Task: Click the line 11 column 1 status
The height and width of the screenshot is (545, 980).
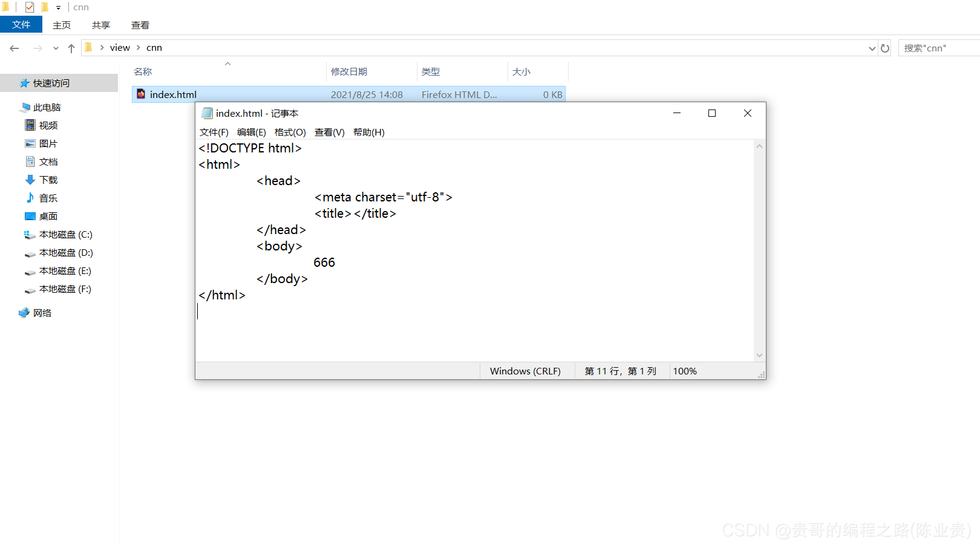Action: (x=620, y=371)
